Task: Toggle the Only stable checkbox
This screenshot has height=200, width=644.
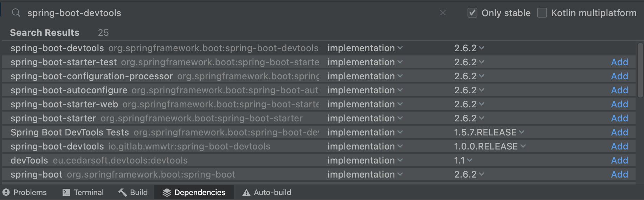Action: point(472,13)
